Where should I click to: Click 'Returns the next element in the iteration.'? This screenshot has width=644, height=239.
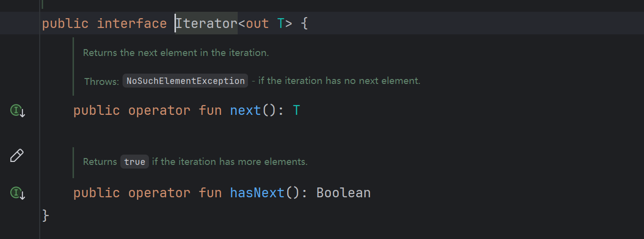(176, 53)
